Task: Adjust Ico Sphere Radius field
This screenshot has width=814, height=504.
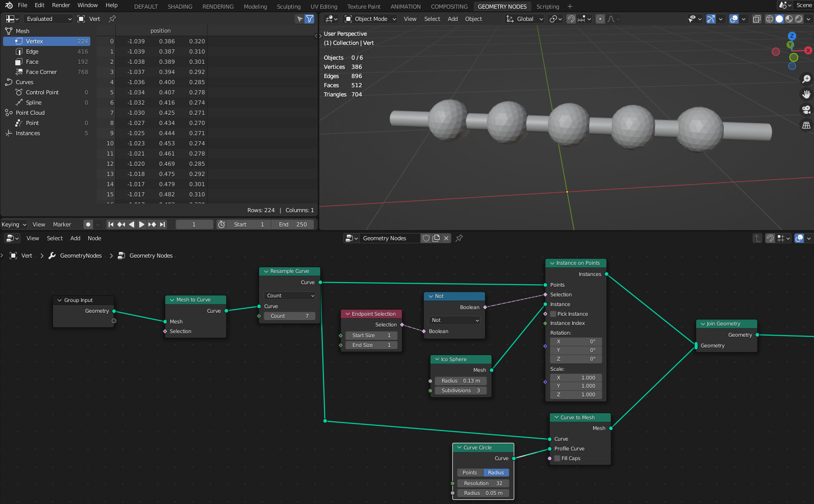Action: tap(461, 381)
